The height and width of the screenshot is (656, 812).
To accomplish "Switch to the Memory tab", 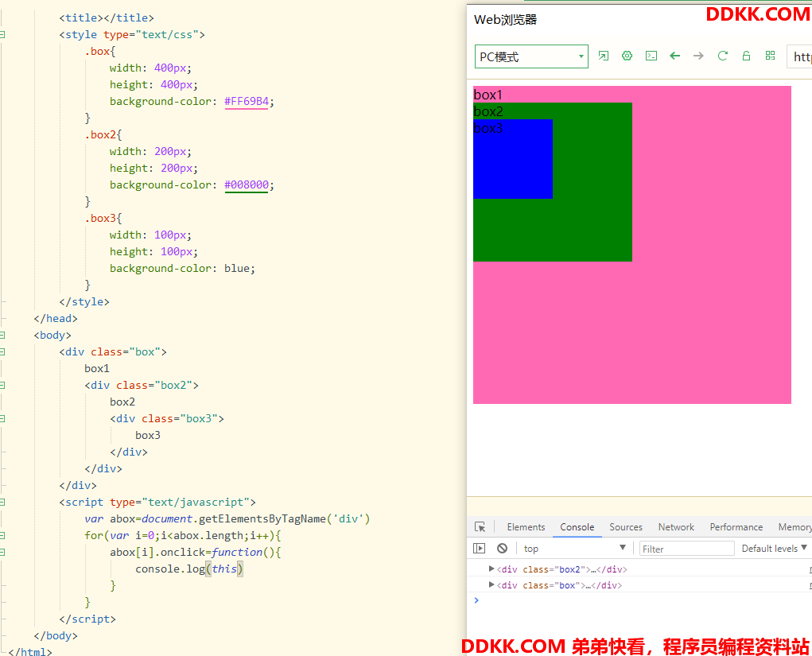I will coord(795,527).
